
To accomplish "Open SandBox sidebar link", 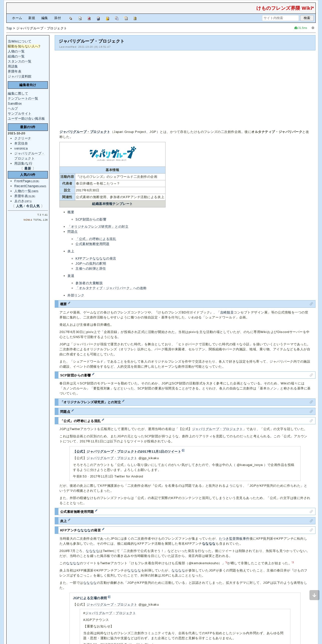I will 15,104.
